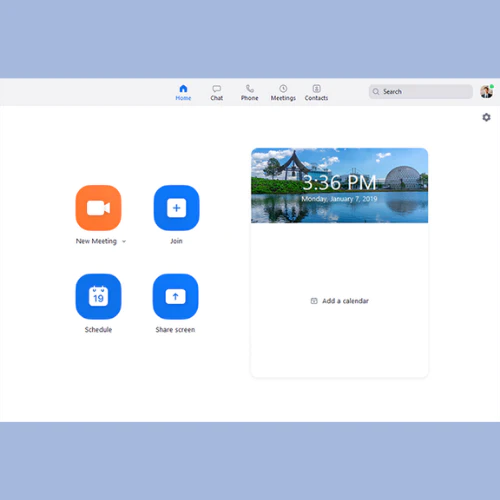500x500 pixels.
Task: Click the magnifier icon in Search
Action: point(376,92)
